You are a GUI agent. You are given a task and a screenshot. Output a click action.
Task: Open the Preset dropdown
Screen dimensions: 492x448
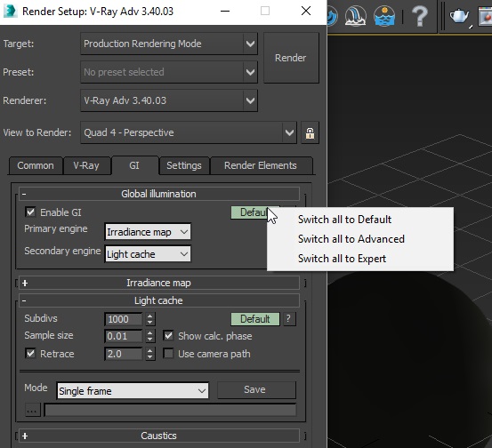(x=169, y=72)
